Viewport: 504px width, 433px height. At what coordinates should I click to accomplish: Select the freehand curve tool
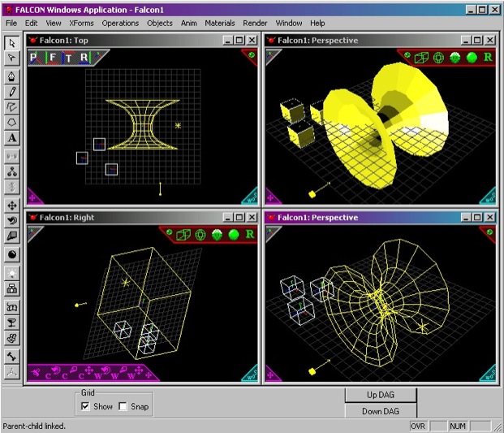coord(12,107)
